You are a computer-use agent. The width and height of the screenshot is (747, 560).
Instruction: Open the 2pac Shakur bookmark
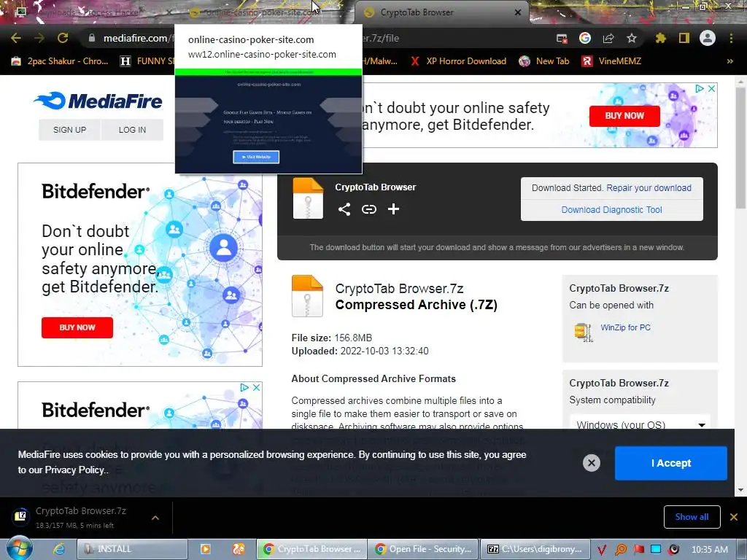pyautogui.click(x=60, y=61)
